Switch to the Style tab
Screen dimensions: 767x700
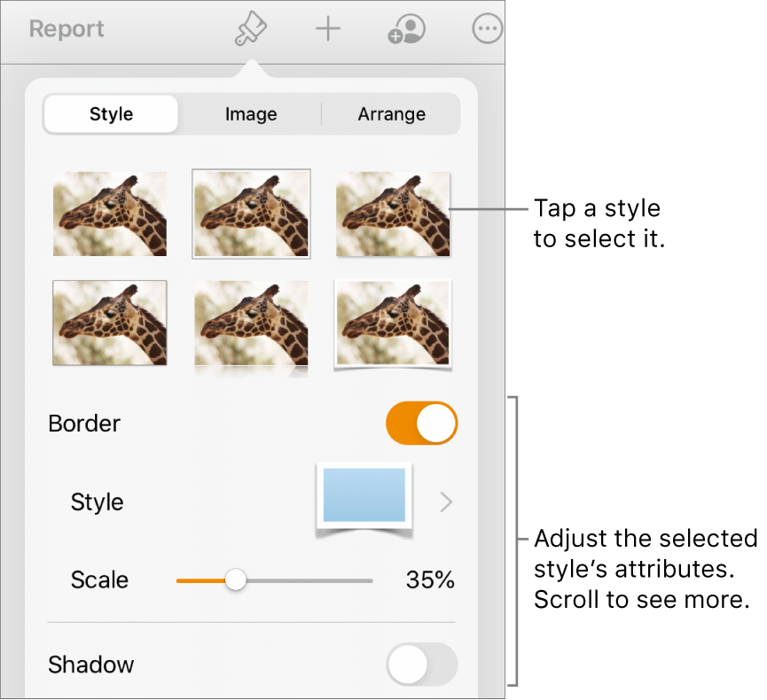click(111, 114)
